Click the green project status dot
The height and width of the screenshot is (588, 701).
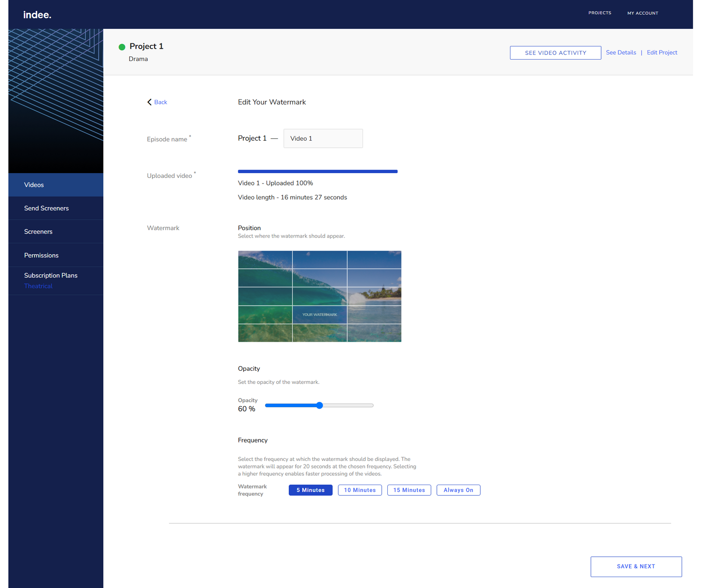pos(122,47)
